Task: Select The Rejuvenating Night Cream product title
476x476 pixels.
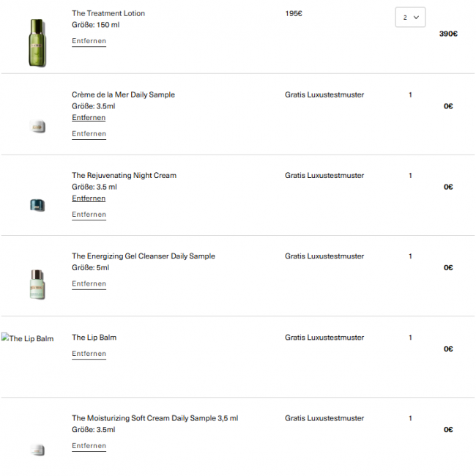Action: 124,176
